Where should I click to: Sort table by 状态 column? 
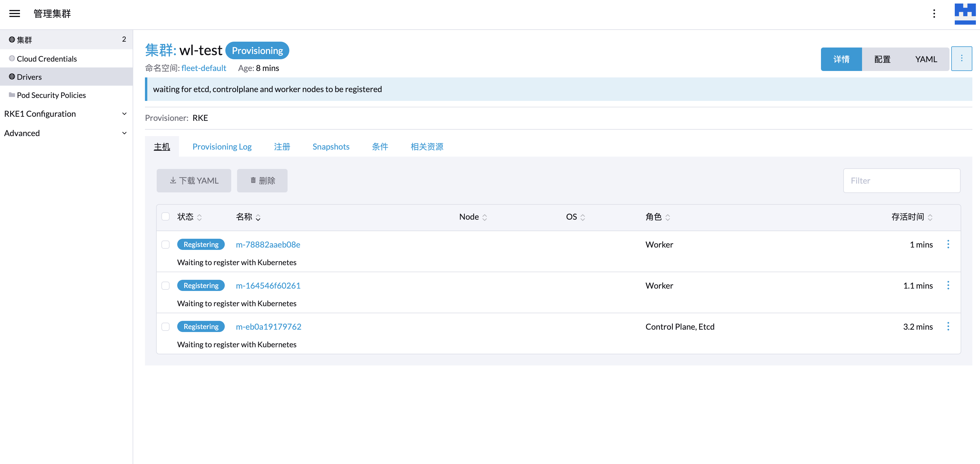190,217
